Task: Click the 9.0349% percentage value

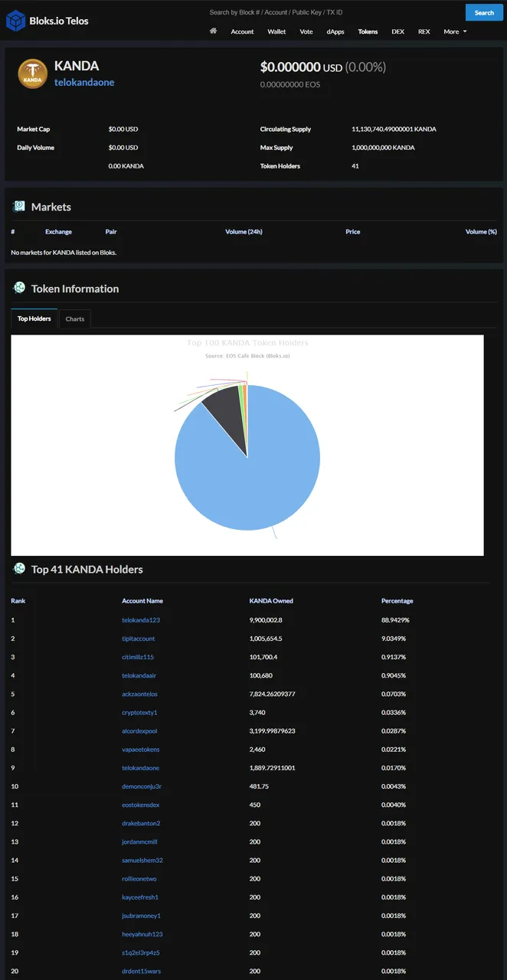Action: click(x=394, y=639)
